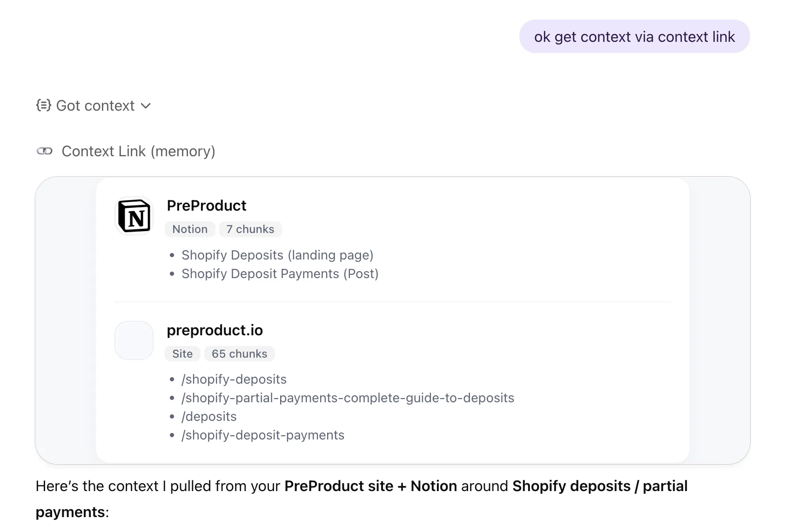Click the user message bubble about context link
Image resolution: width=792 pixels, height=532 pixels.
click(x=634, y=36)
